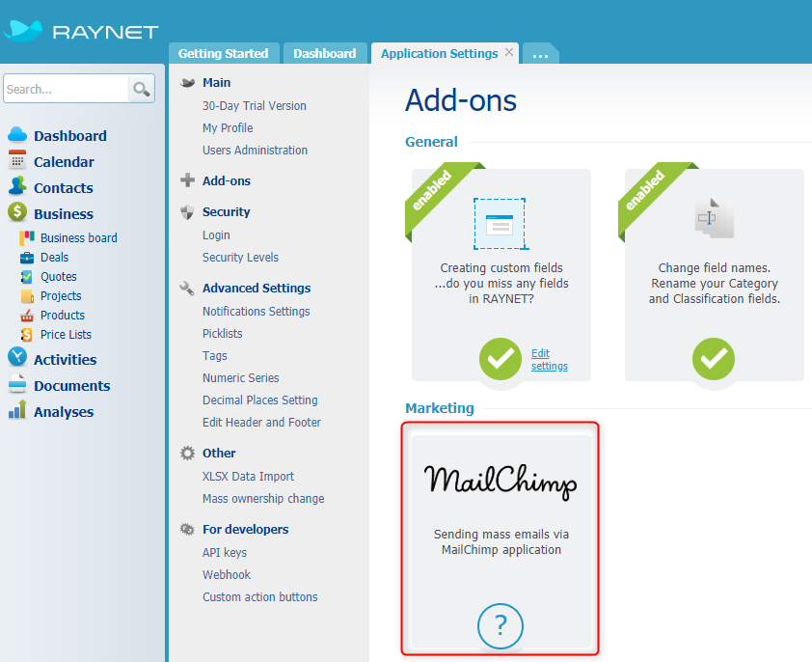Click the Business board flags icon

click(x=26, y=238)
